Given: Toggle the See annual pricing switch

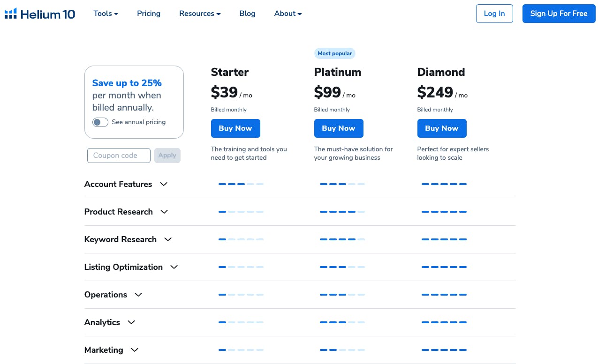Looking at the screenshot, I should click(x=100, y=122).
